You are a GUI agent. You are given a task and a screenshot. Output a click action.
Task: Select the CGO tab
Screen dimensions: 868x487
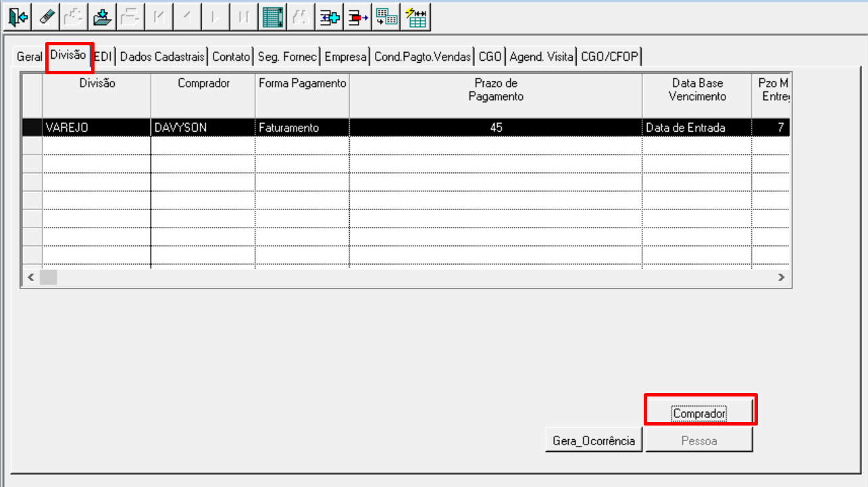click(x=490, y=57)
